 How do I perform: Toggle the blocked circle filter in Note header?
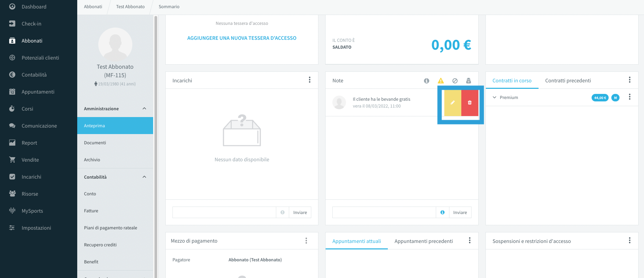(455, 81)
